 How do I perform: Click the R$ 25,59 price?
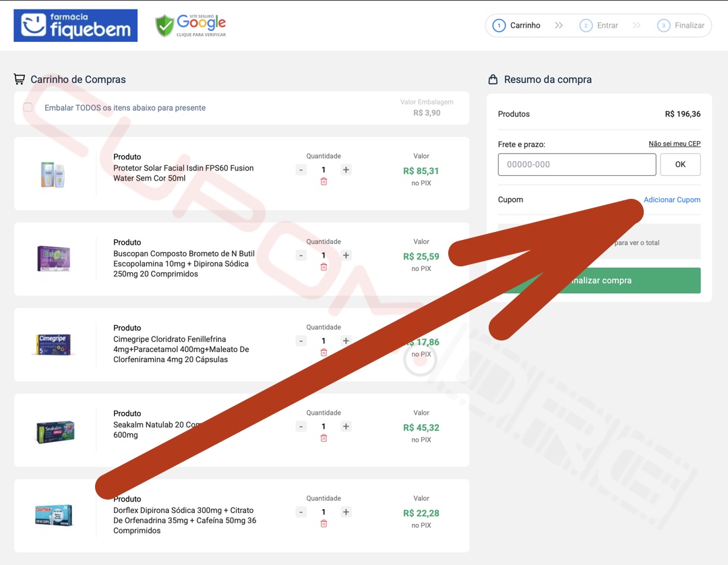[x=421, y=256]
